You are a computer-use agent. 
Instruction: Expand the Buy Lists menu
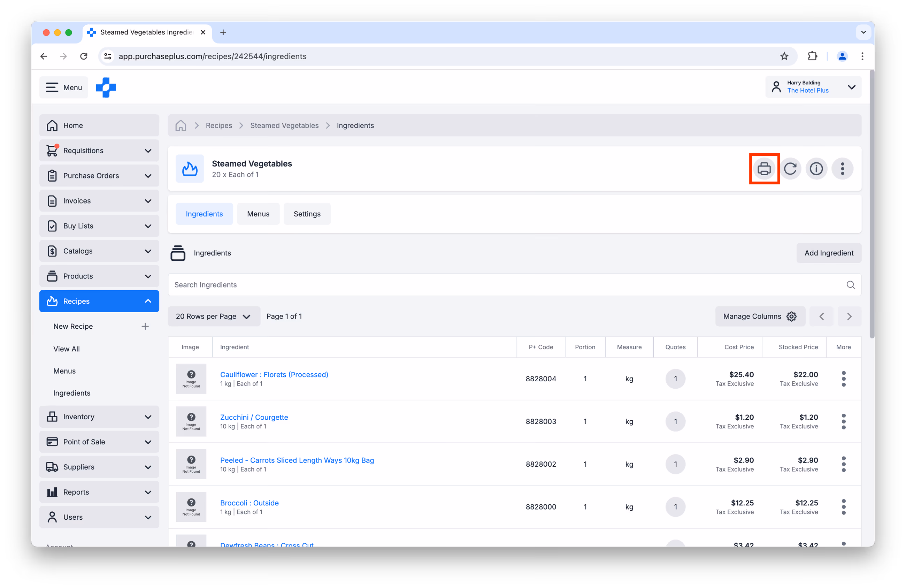[x=99, y=226]
